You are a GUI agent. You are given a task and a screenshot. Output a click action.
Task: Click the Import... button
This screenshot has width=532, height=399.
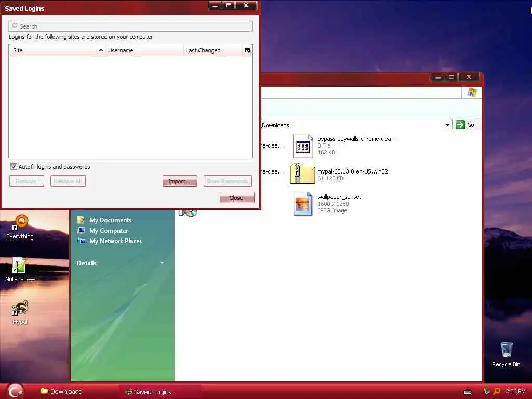click(x=180, y=181)
